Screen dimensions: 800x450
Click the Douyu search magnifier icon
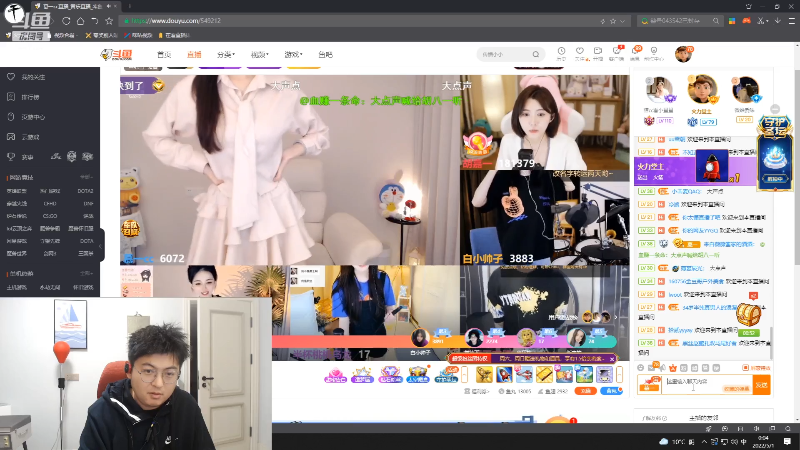[536, 54]
